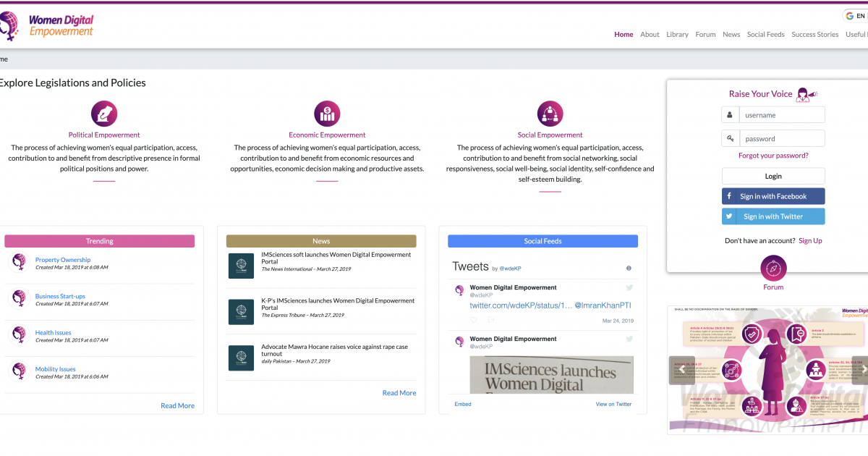Screen dimensions: 868x456
Task: Click the thumbnail of the Advocate Mawra Hocane news
Action: pyautogui.click(x=241, y=358)
